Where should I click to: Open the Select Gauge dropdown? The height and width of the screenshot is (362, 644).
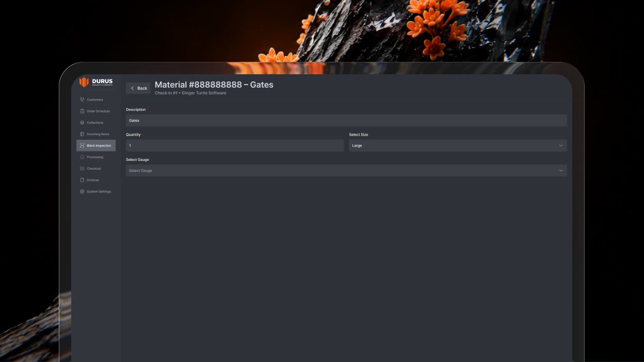tap(346, 171)
